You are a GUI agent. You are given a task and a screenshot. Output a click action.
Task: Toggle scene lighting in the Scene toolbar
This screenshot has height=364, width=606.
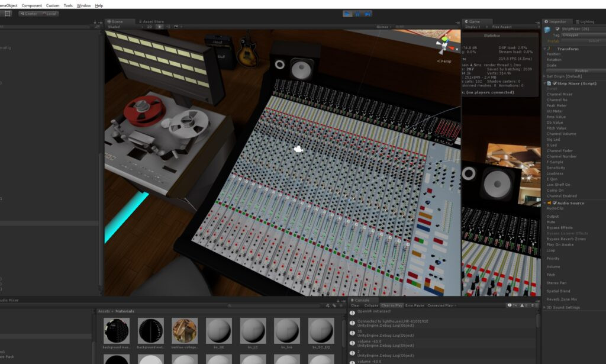(160, 27)
